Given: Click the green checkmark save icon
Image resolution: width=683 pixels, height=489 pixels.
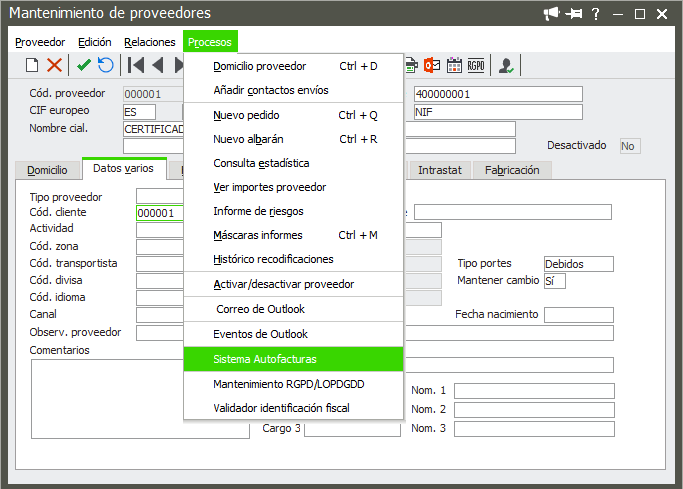Looking at the screenshot, I should [84, 66].
